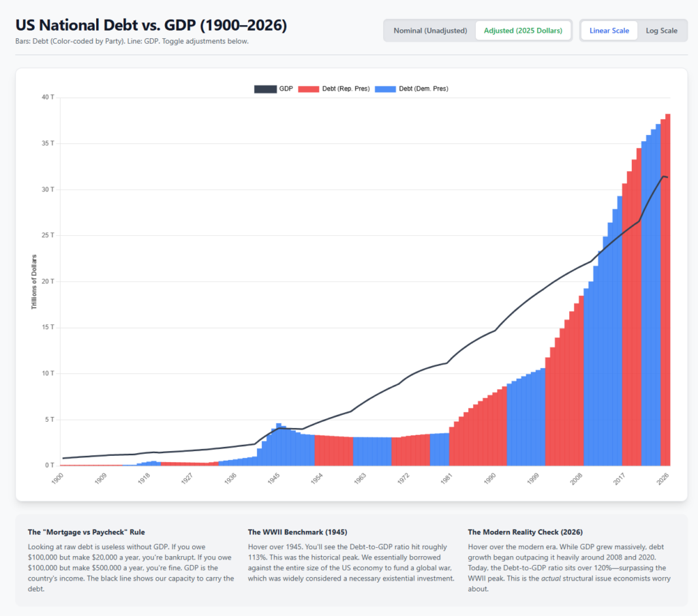Click the 1900 x-axis label
Viewport: 698px width, 616px height.
click(57, 479)
